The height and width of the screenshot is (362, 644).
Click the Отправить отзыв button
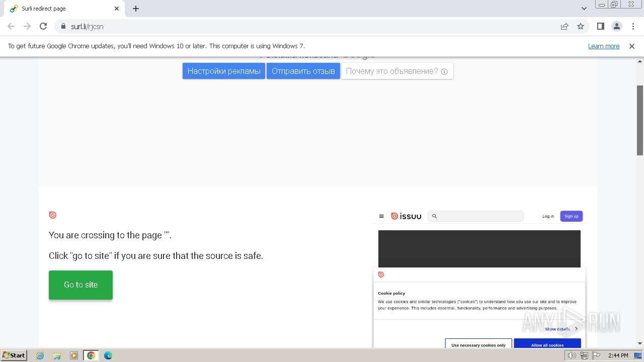(303, 71)
